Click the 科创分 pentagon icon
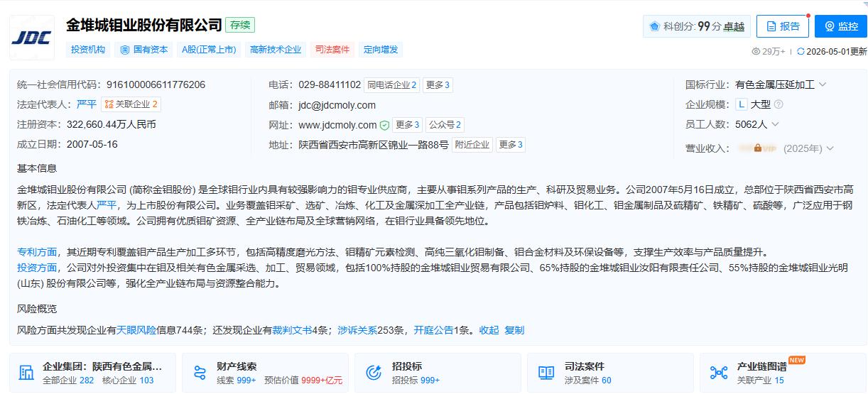This screenshot has width=868, height=394. click(x=654, y=26)
